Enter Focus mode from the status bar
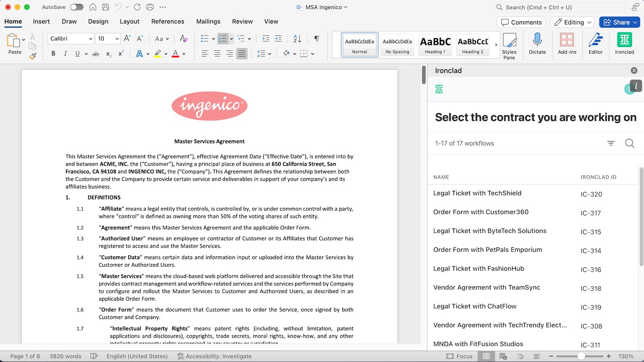This screenshot has height=362, width=644. (x=459, y=356)
